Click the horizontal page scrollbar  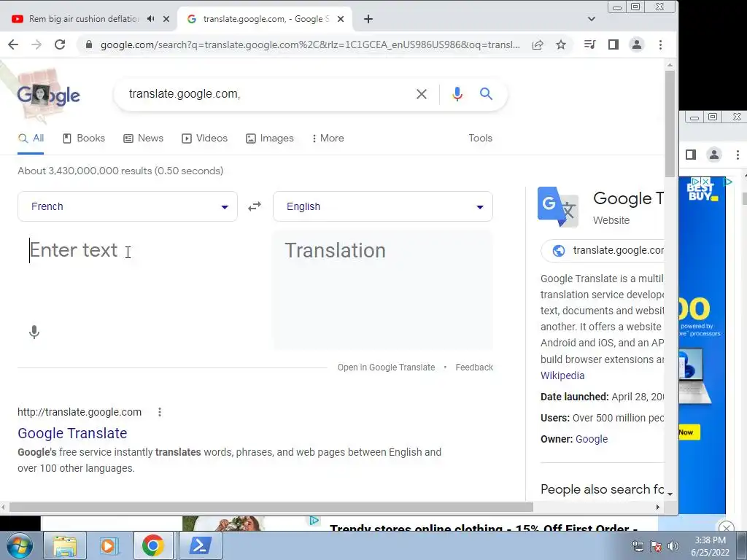click(x=271, y=507)
